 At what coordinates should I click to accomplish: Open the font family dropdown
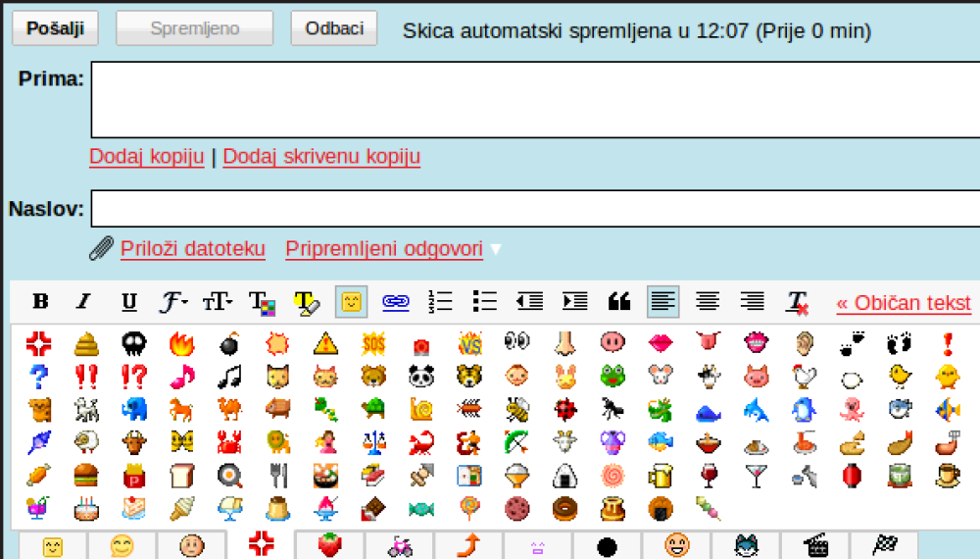coord(173,302)
